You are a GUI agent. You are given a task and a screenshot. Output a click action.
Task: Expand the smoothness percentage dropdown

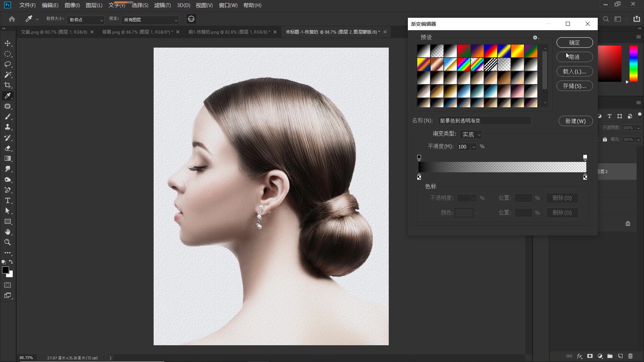click(474, 147)
